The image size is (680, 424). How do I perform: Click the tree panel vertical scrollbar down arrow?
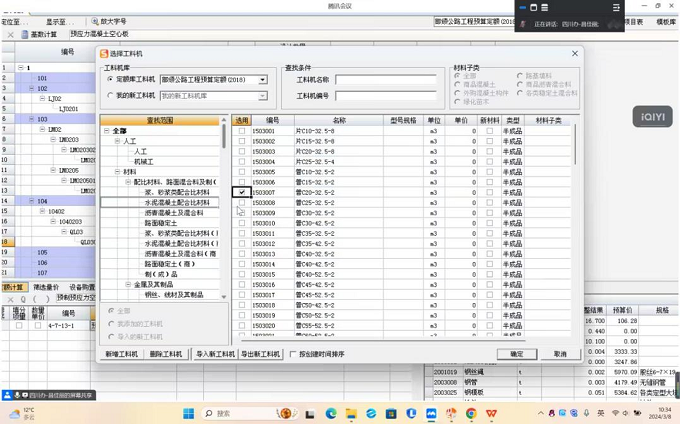(x=224, y=297)
